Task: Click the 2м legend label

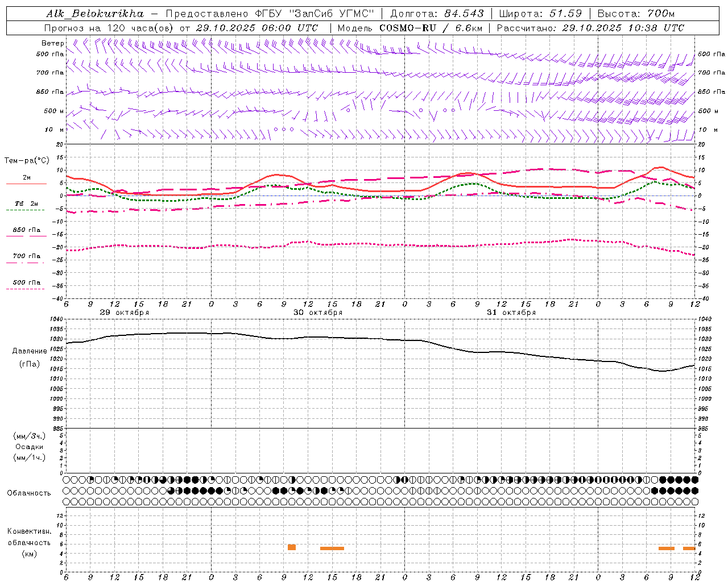Action: (27, 178)
